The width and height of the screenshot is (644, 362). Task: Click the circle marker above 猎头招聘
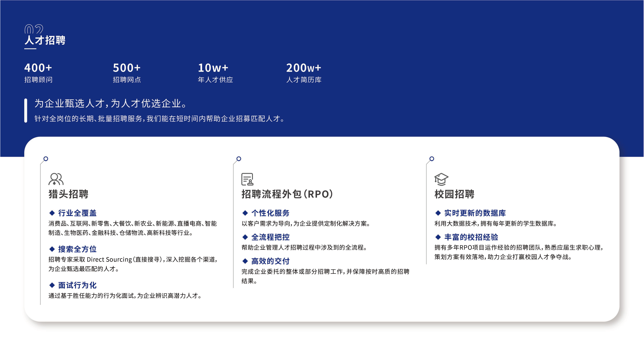[x=46, y=159]
